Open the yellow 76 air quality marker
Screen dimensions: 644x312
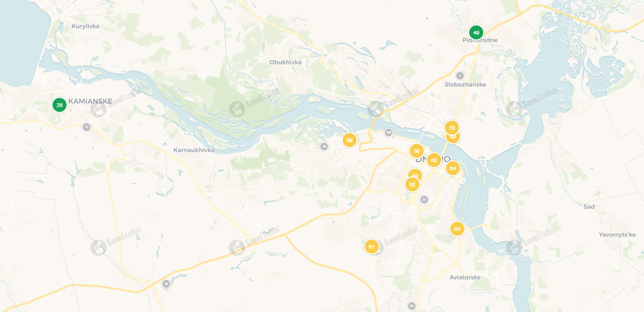tap(451, 128)
